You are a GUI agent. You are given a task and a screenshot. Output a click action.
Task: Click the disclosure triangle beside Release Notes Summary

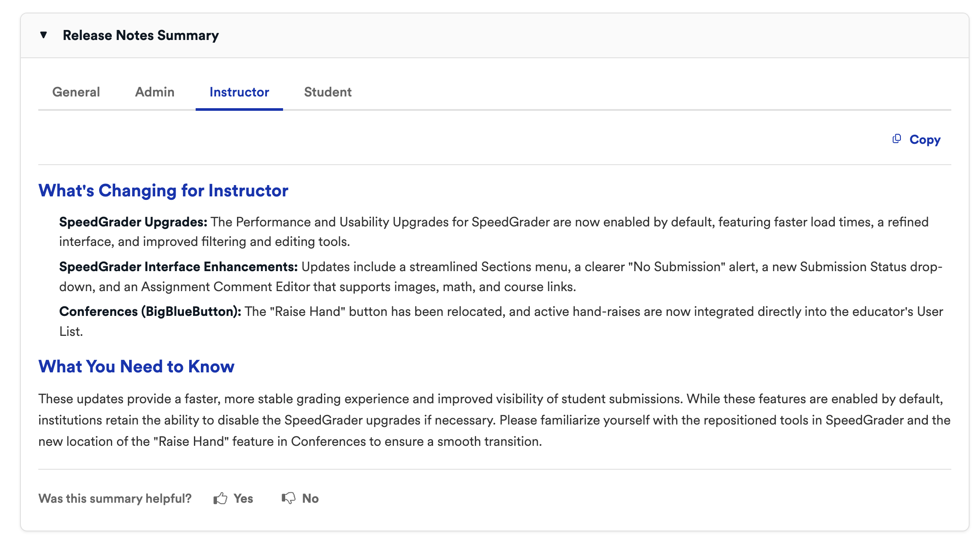43,35
